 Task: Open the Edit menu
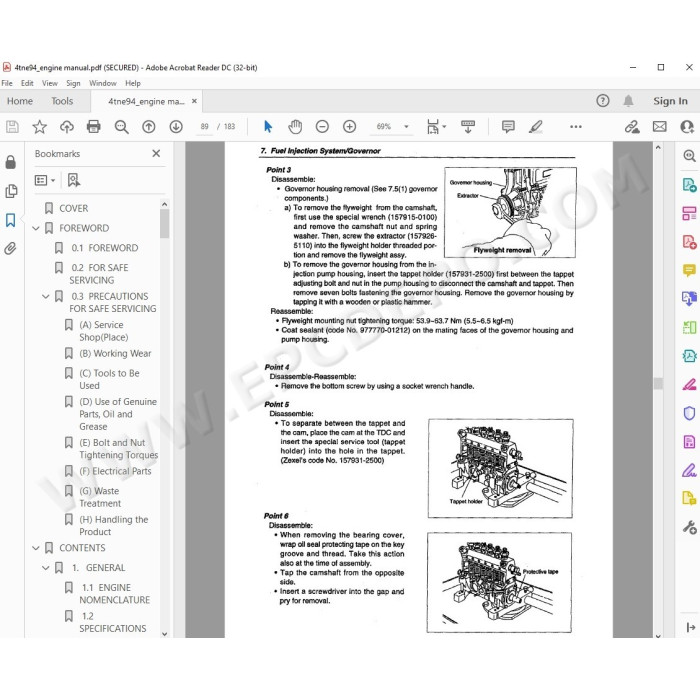[x=27, y=83]
